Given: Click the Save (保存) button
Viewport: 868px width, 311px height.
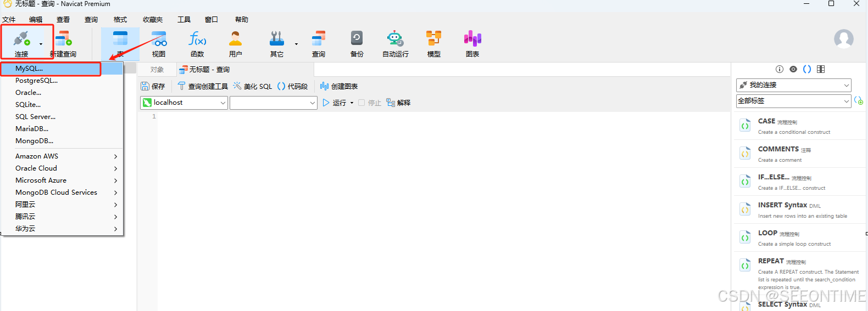Looking at the screenshot, I should [x=153, y=87].
